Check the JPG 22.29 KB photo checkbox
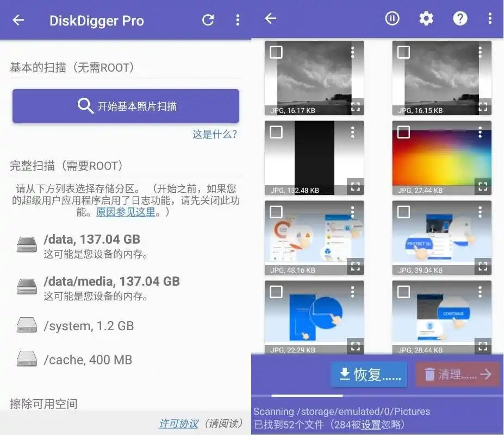Image resolution: width=504 pixels, height=435 pixels. pos(276,292)
